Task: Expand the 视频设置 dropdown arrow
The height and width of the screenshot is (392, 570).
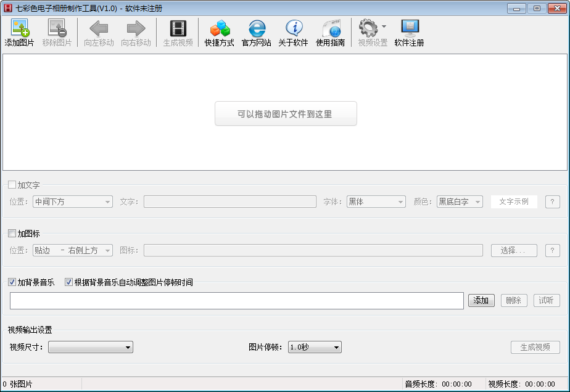Action: [x=384, y=28]
